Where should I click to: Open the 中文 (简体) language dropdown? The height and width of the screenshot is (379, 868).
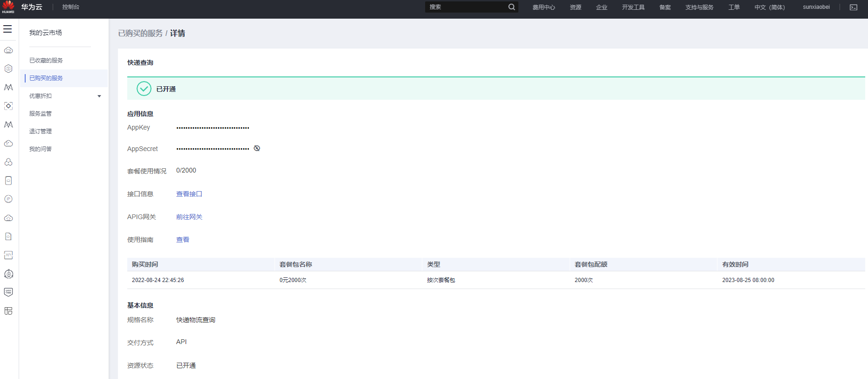point(770,7)
